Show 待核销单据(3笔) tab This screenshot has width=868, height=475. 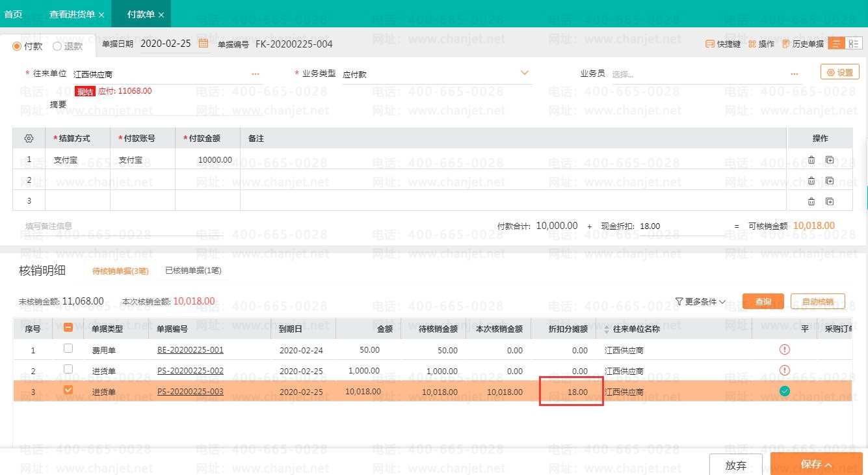coord(120,270)
